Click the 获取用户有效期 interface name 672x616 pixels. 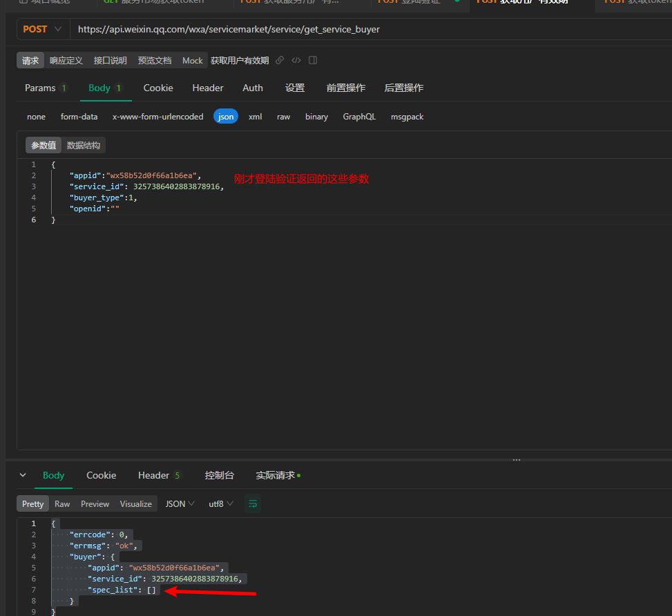tap(240, 61)
